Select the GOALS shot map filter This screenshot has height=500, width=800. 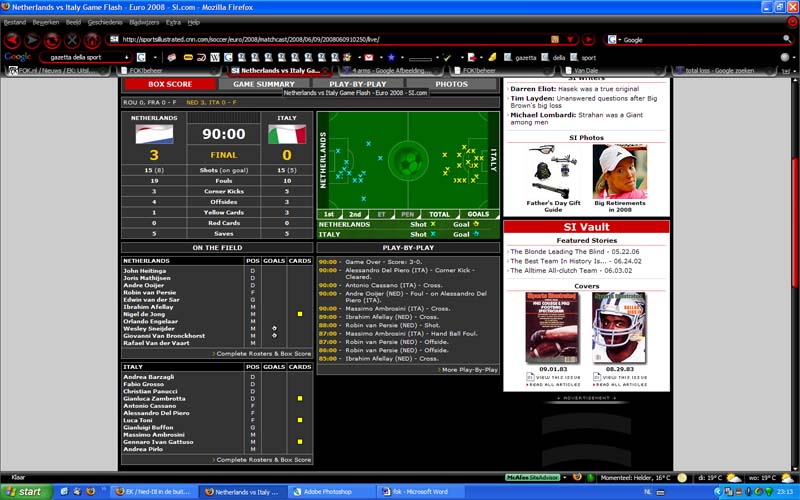[478, 214]
